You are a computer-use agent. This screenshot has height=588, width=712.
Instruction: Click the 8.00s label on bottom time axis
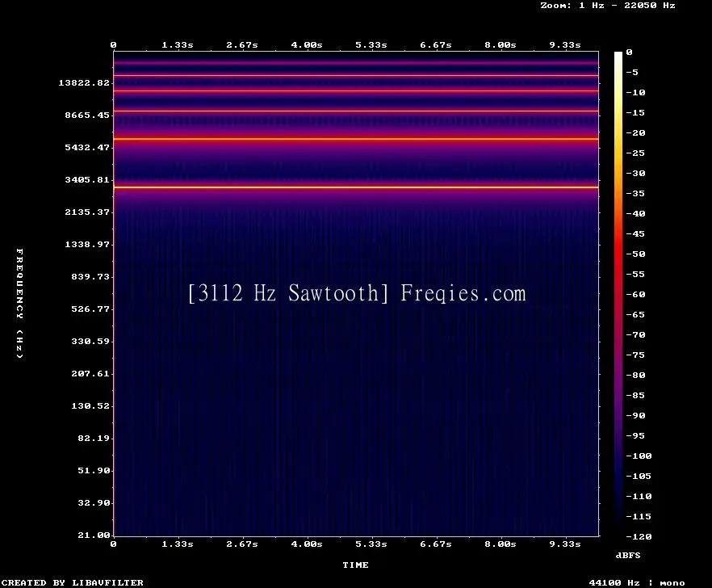500,544
